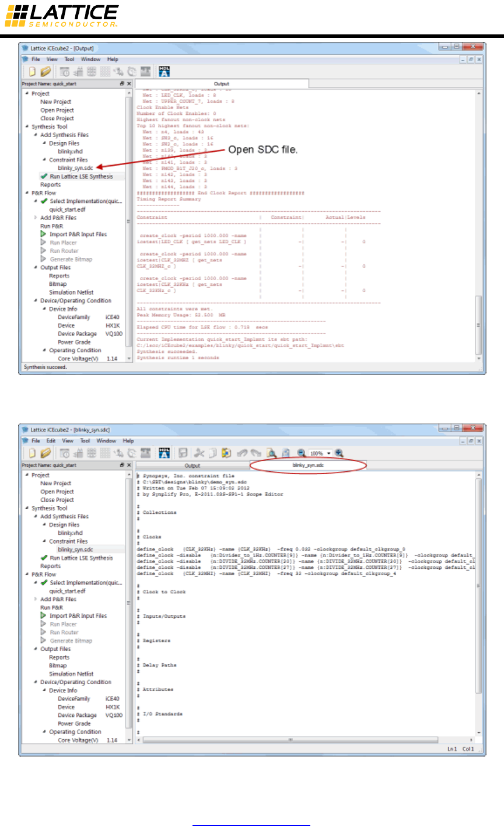Collapse Output Files node in Output window
Image resolution: width=504 pixels, height=826 pixels.
click(x=36, y=268)
